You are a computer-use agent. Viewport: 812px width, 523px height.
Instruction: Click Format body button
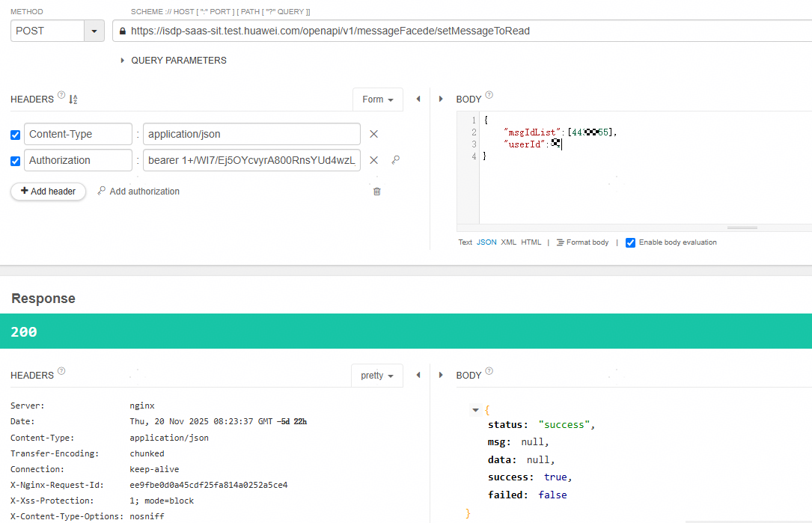[x=582, y=242]
